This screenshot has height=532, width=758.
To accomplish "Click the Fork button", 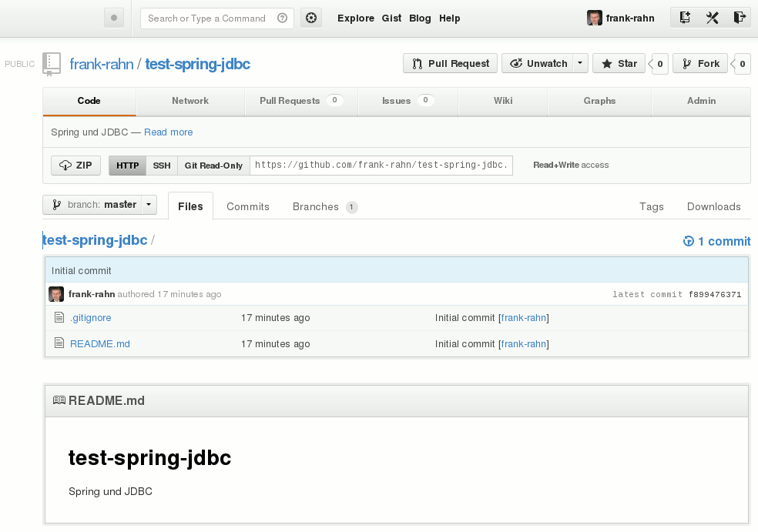I will click(x=701, y=63).
